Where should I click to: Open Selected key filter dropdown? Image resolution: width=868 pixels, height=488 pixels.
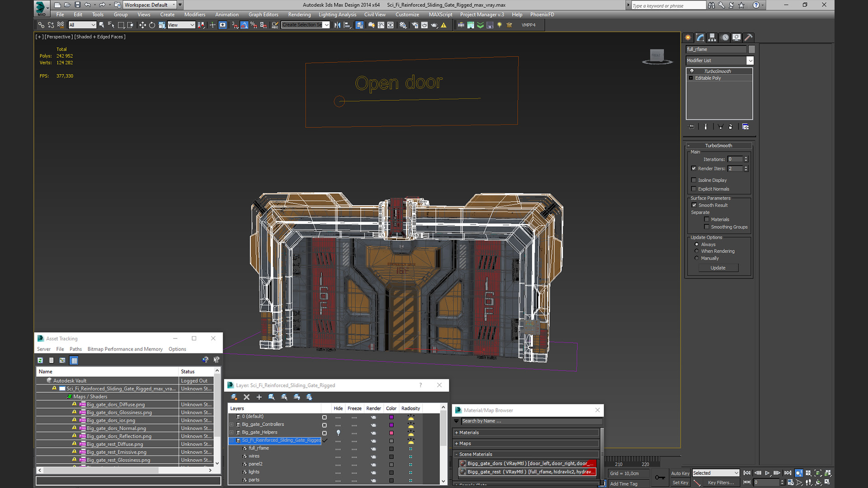716,473
